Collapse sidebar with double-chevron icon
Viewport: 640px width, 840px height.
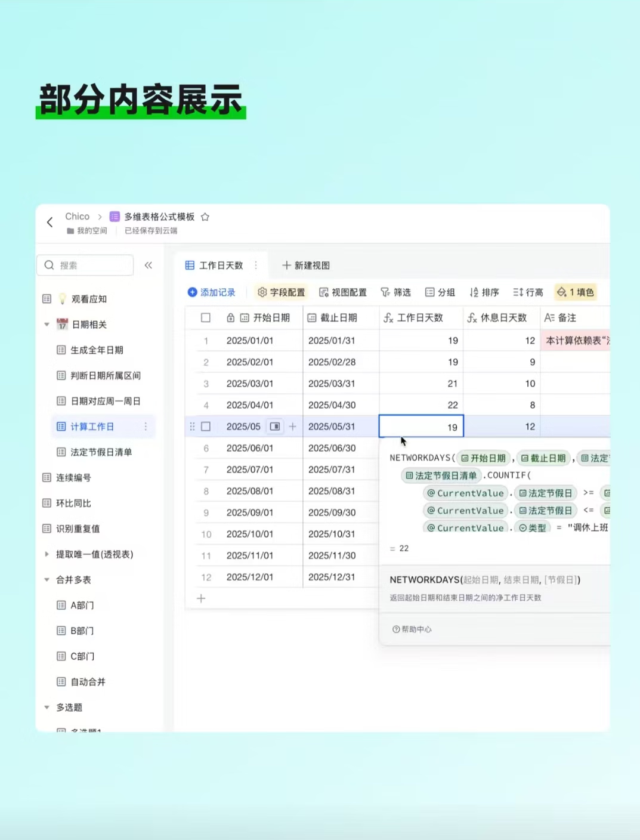[149, 265]
